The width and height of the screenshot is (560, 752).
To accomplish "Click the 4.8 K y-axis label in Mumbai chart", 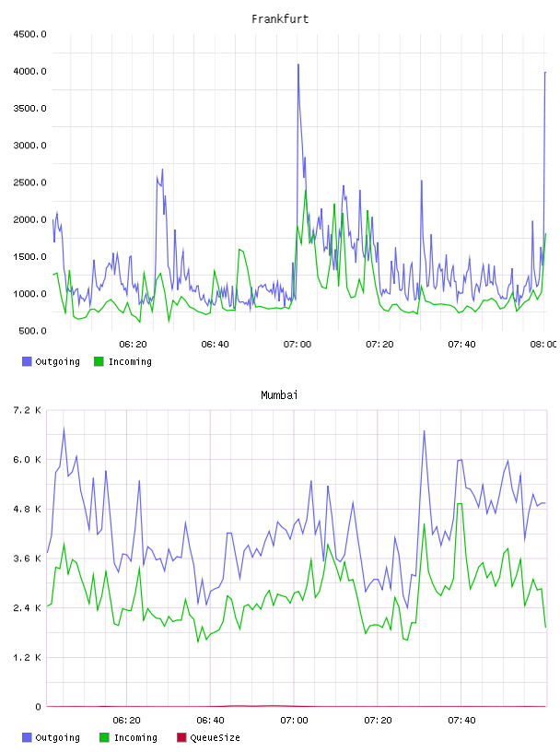I will (27, 510).
